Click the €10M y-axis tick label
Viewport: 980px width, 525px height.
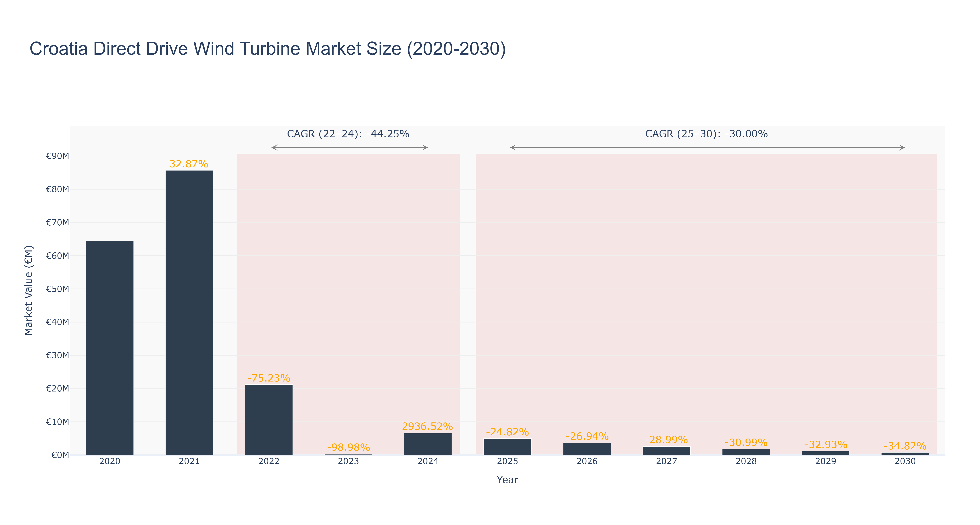pyautogui.click(x=57, y=422)
